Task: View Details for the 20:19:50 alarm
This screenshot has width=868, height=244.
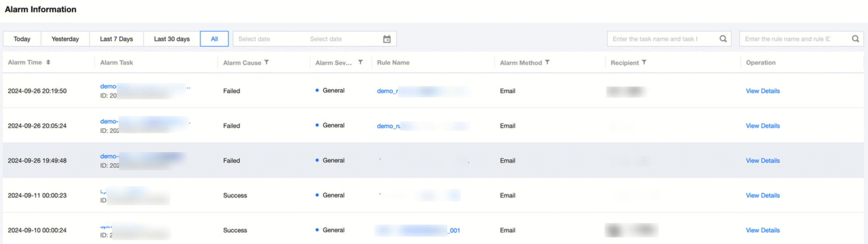Action: (x=762, y=91)
